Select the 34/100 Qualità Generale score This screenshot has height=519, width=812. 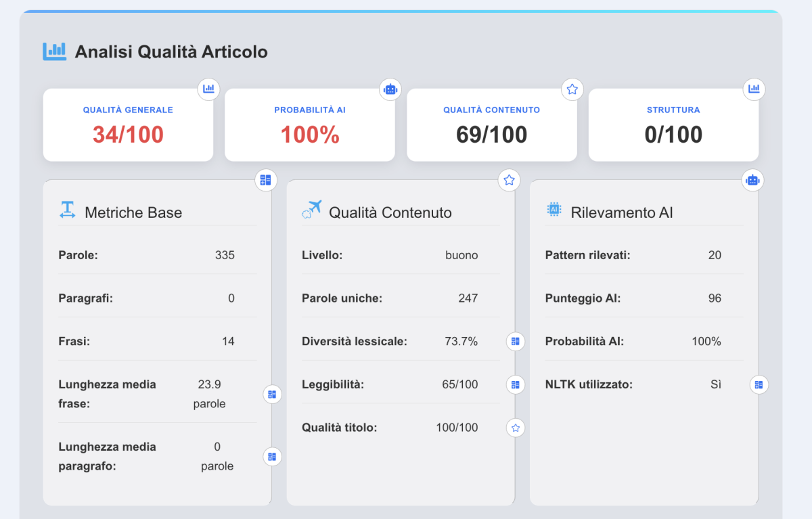click(128, 135)
